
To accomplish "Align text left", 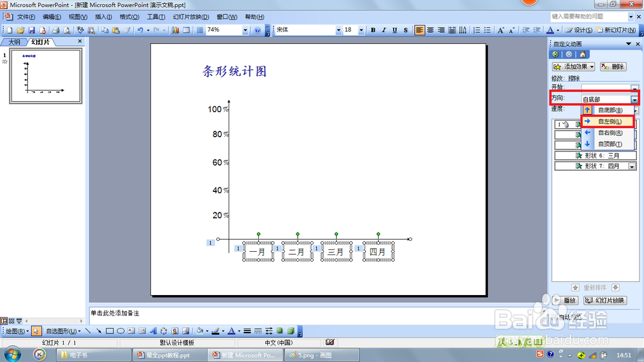I will [x=419, y=30].
